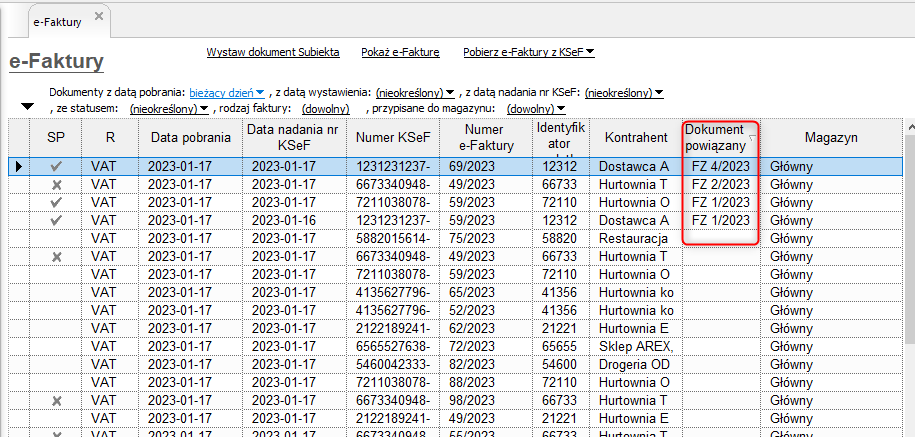Select cell FZ 2/2023
Viewport: 915px width, 437px height.
[721, 185]
